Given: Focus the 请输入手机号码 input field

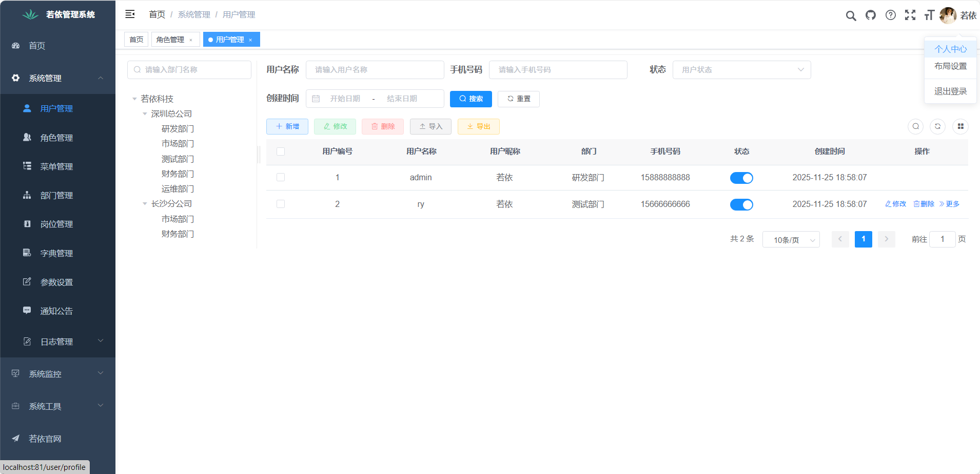Looking at the screenshot, I should 558,70.
